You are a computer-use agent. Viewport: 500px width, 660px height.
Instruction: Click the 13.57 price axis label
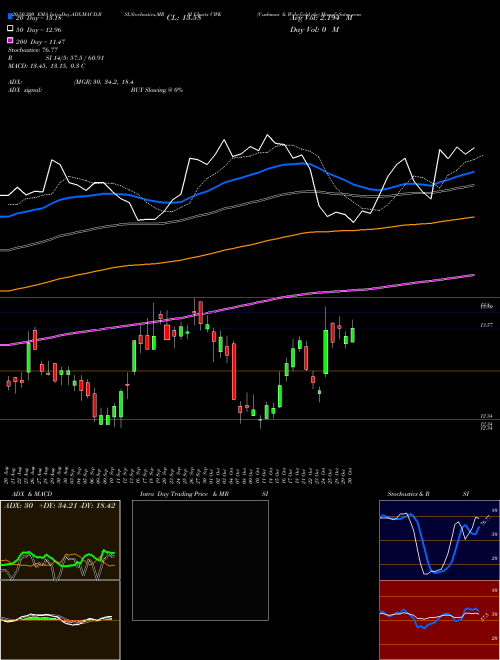486,325
